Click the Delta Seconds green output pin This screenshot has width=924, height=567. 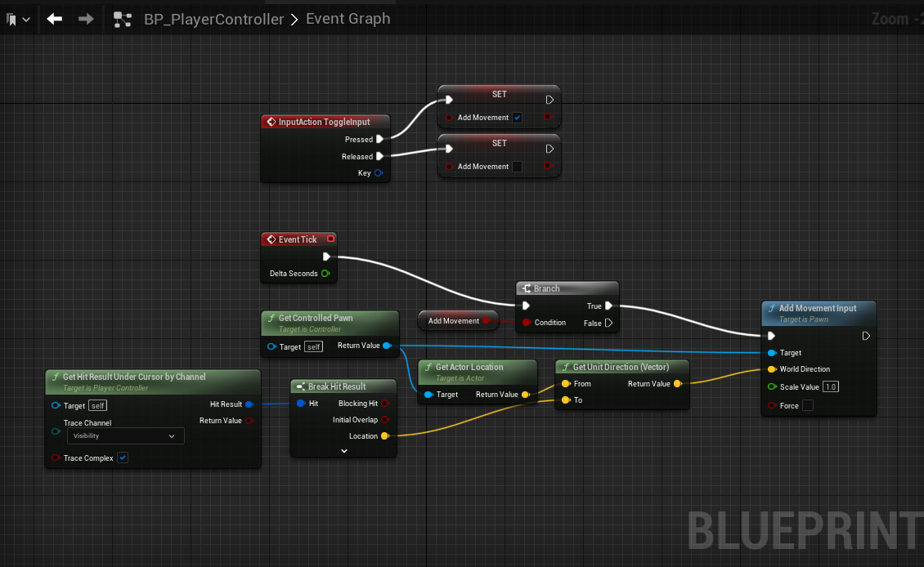tap(325, 274)
